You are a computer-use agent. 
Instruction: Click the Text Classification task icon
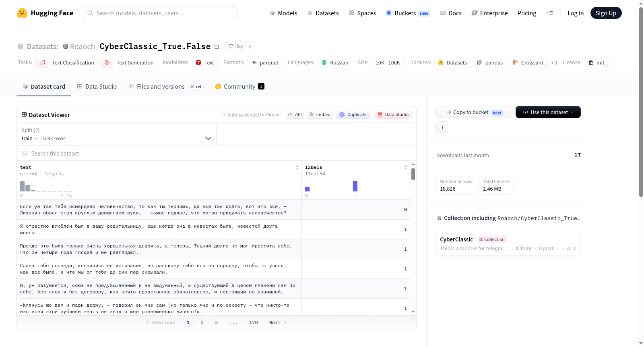point(42,62)
